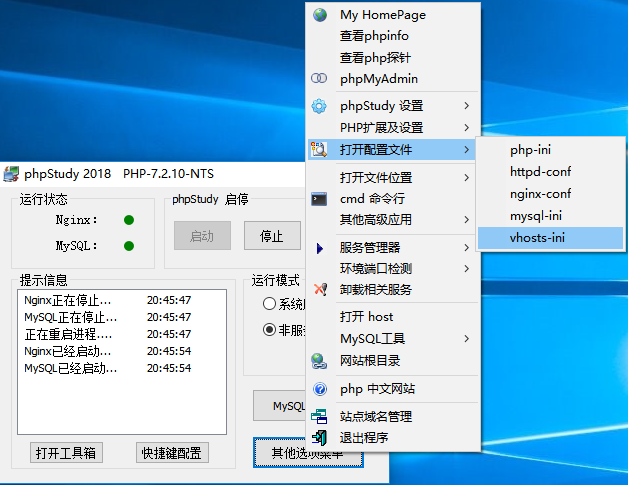The height and width of the screenshot is (485, 628).
Task: Open vhosts-ini from the submenu
Action: point(550,238)
